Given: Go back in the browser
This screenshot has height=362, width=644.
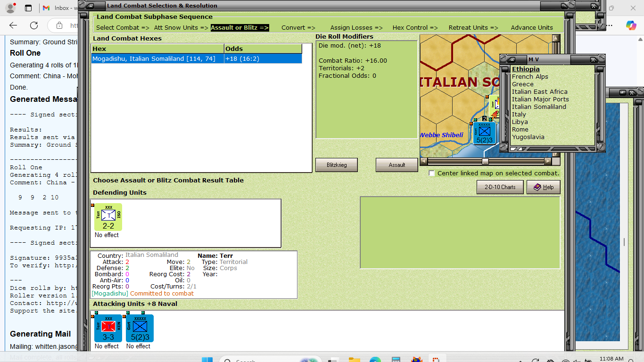Looking at the screenshot, I should click(13, 25).
